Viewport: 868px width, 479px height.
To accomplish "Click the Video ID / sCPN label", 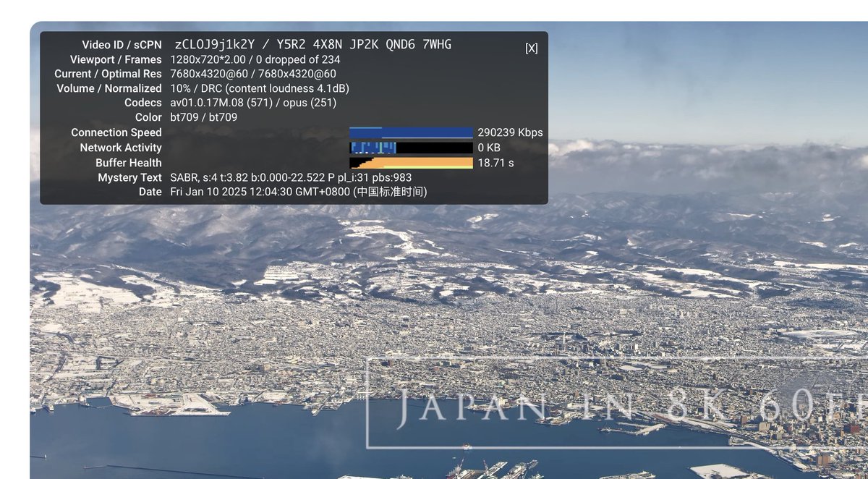I will 122,45.
